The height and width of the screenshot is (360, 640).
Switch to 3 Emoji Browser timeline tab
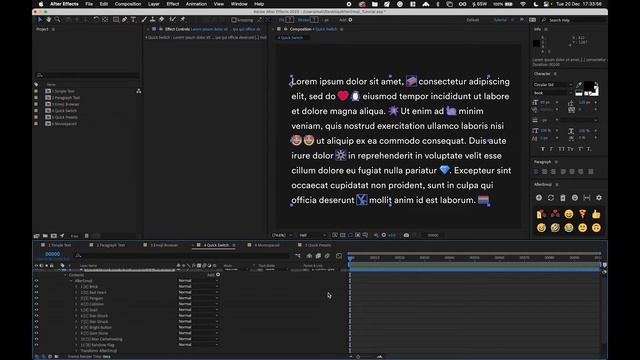pos(164,245)
